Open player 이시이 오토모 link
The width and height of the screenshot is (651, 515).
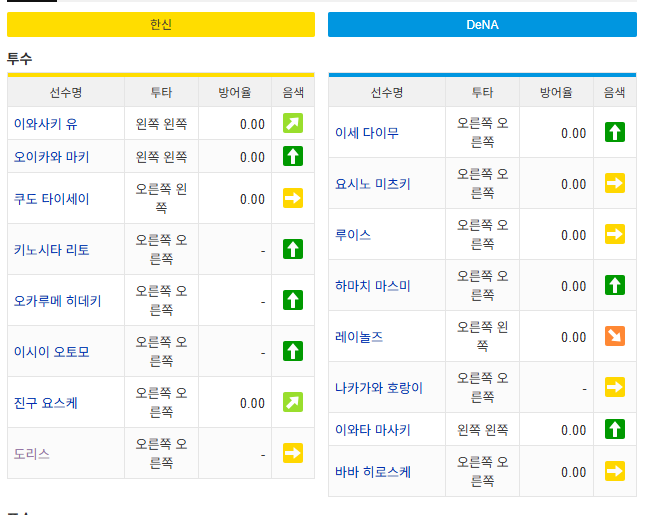51,352
